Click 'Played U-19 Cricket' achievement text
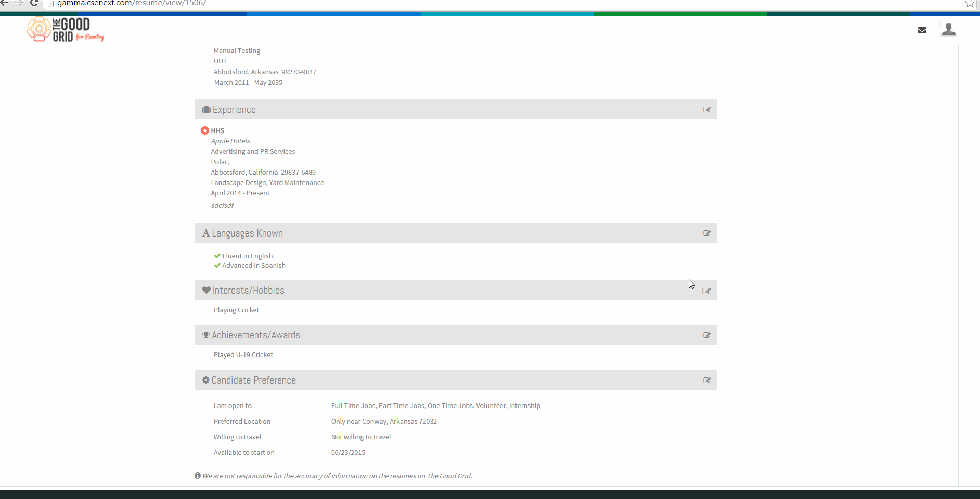This screenshot has height=499, width=980. [243, 355]
